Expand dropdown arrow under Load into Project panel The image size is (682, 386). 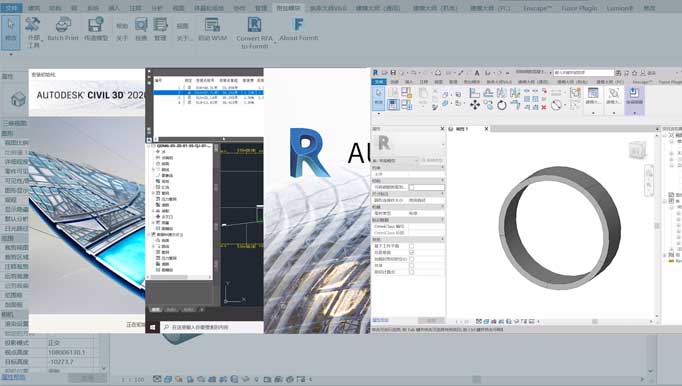[x=635, y=113]
